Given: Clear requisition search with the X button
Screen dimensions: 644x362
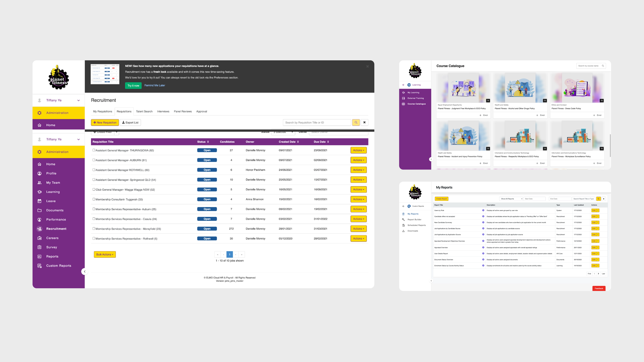Looking at the screenshot, I should [x=364, y=122].
